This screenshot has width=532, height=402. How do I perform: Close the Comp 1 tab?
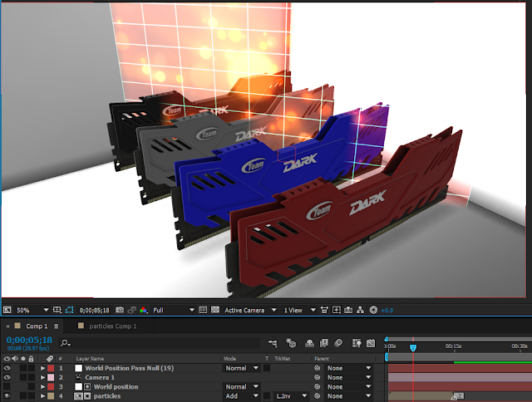(7, 326)
